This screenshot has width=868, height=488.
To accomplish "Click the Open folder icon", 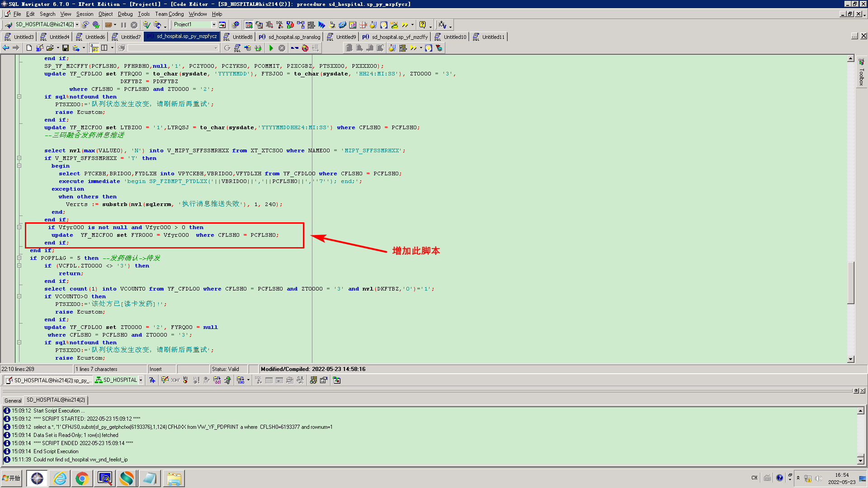I will point(50,48).
